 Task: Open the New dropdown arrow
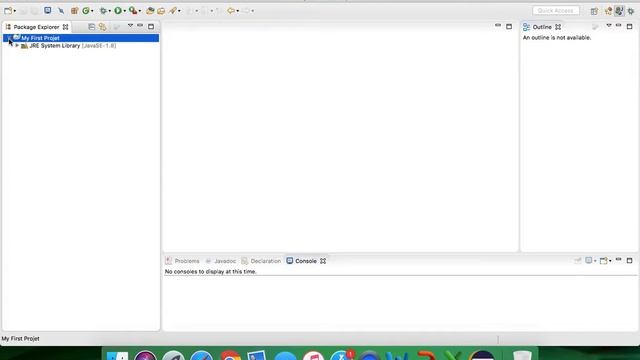[14, 11]
